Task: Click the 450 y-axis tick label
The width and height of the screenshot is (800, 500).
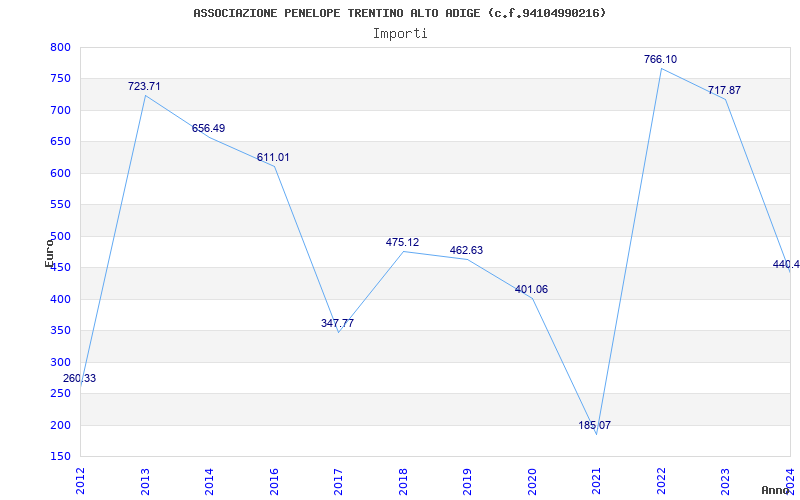Action: 60,268
